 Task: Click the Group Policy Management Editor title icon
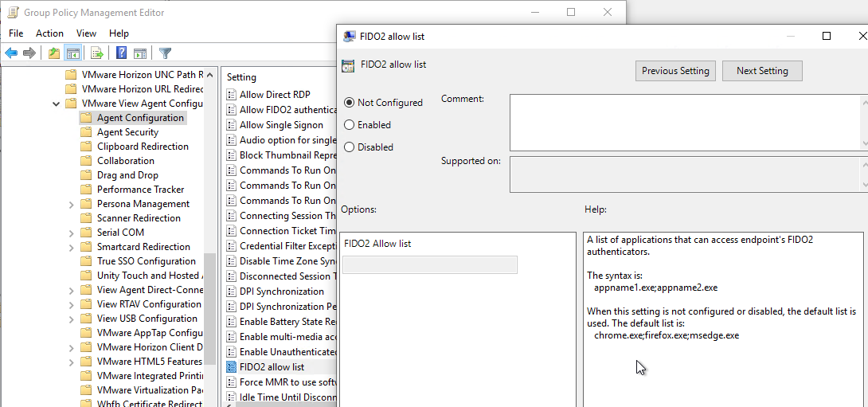click(12, 12)
